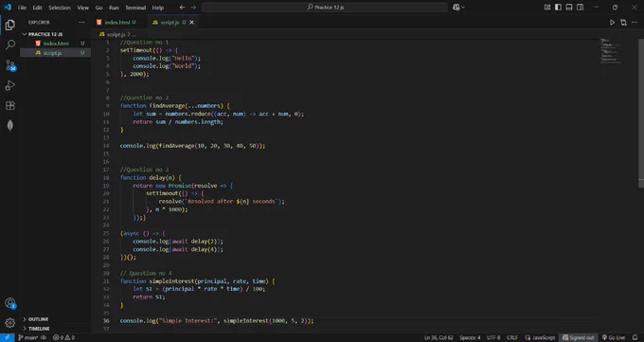Open editor More Actions ellipsis
The width and height of the screenshot is (644, 342).
pos(635,22)
